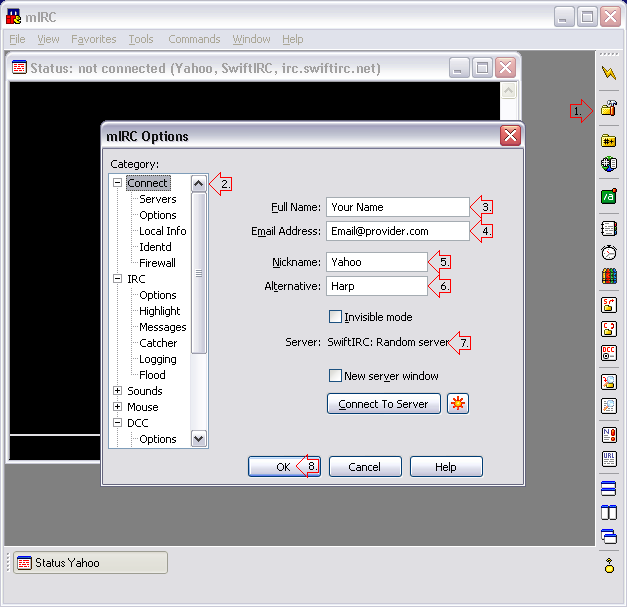This screenshot has height=607, width=627.
Task: Select Messages in the category tree
Action: point(162,327)
